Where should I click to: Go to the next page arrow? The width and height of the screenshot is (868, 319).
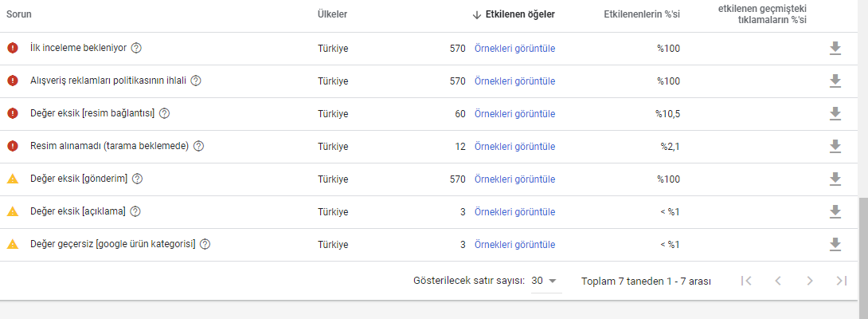click(x=810, y=282)
